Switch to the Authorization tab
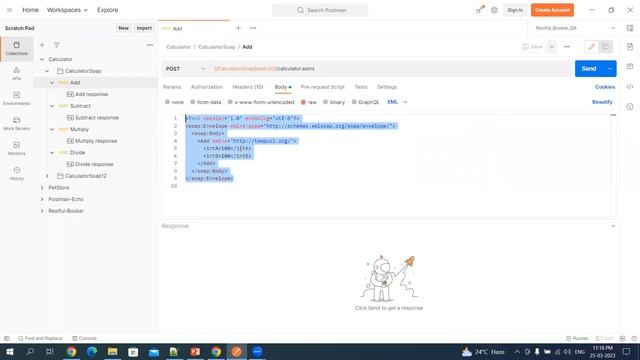The width and height of the screenshot is (640, 360). point(207,87)
